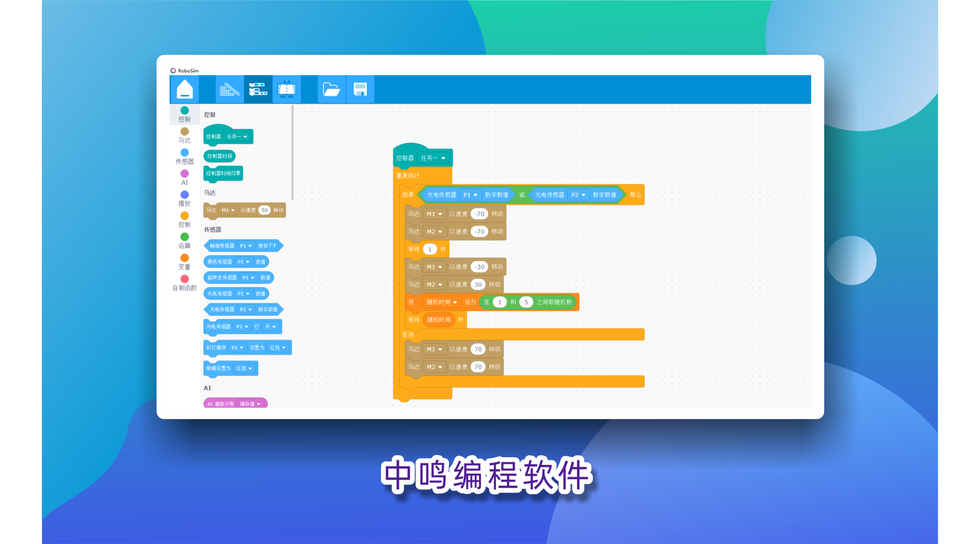Click the 否则 branch label
Viewport: 980px width, 544px height.
tap(408, 335)
